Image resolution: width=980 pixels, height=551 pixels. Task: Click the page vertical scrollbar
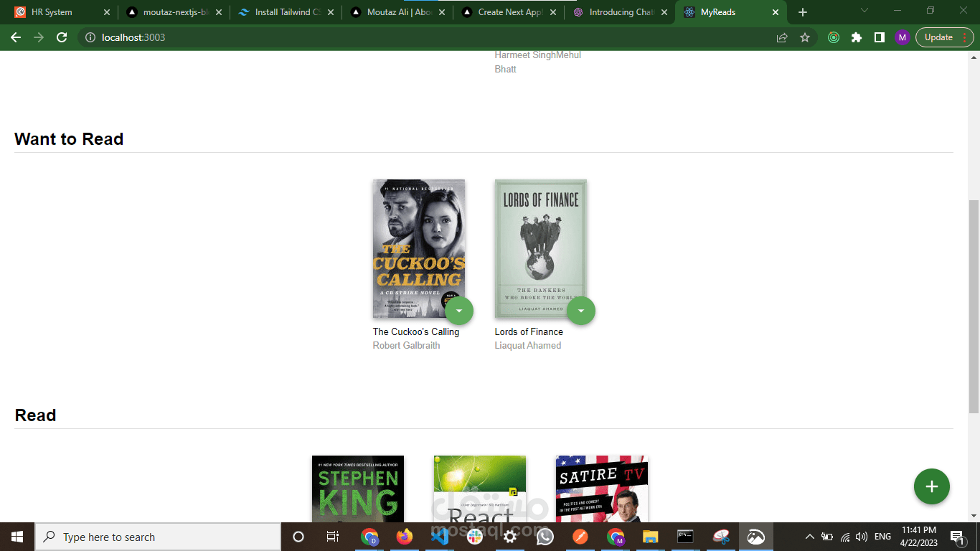coord(974,306)
